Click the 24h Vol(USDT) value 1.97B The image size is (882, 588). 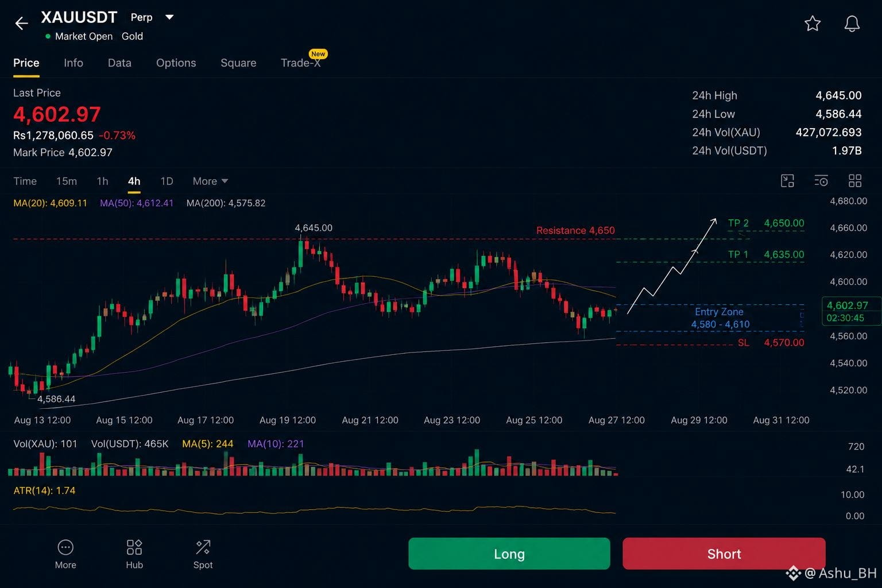point(847,150)
